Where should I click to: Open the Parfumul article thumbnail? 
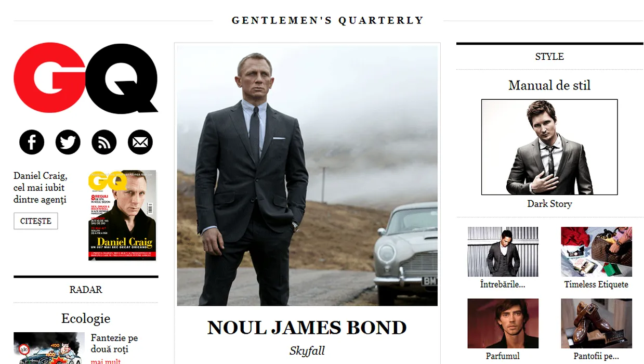tap(503, 323)
